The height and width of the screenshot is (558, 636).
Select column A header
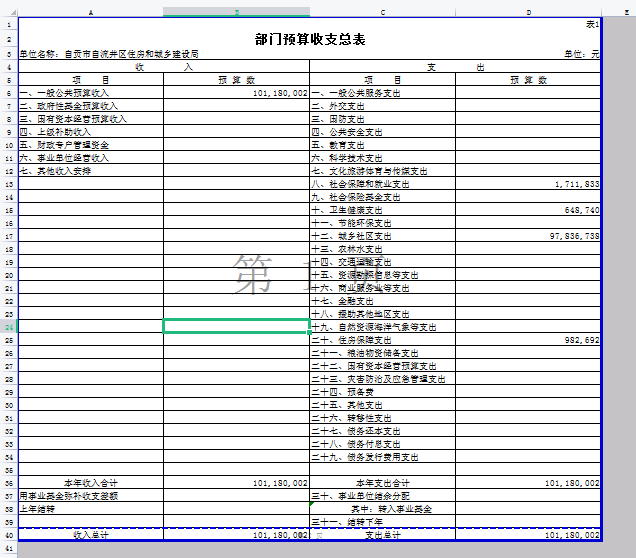click(91, 12)
